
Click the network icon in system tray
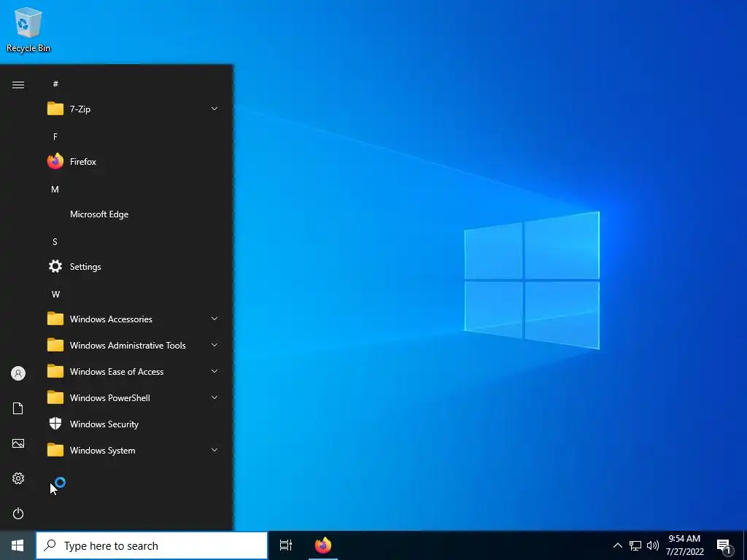point(635,545)
